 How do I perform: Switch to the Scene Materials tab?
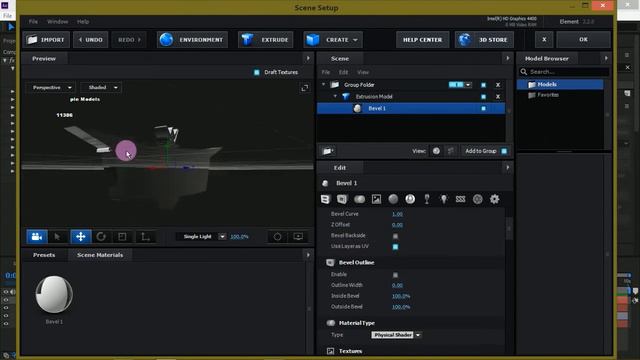click(x=100, y=255)
